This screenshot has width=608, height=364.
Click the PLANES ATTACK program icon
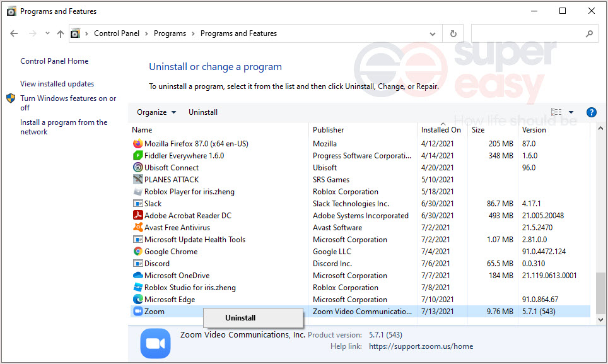137,180
